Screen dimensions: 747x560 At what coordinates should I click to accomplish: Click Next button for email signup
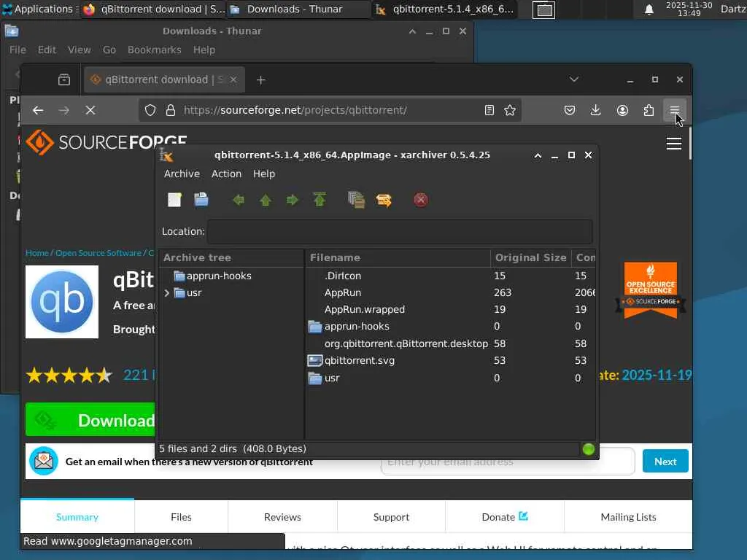click(665, 461)
